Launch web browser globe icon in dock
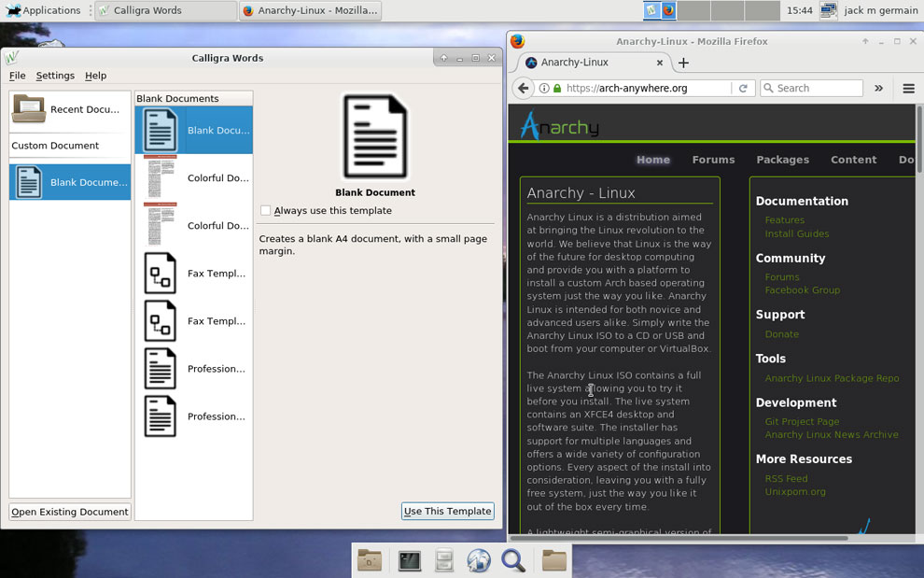This screenshot has width=924, height=578. [479, 560]
